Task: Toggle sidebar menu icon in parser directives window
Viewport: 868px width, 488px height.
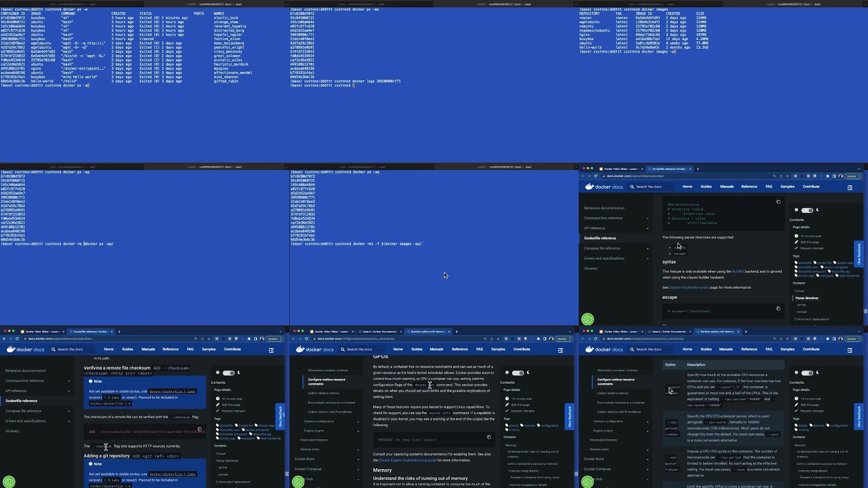Action: click(850, 187)
